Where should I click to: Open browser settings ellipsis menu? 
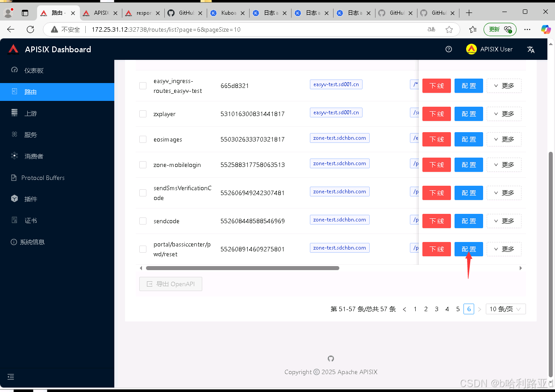point(527,29)
